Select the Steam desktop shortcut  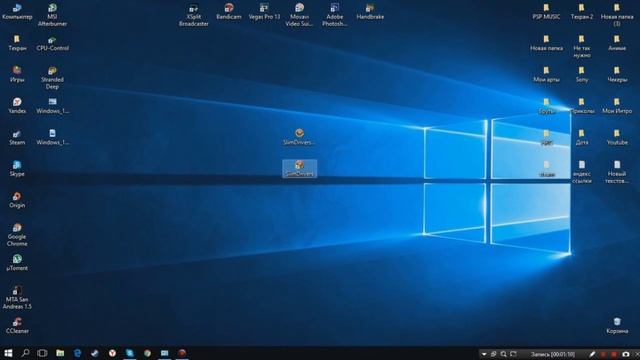[17, 138]
